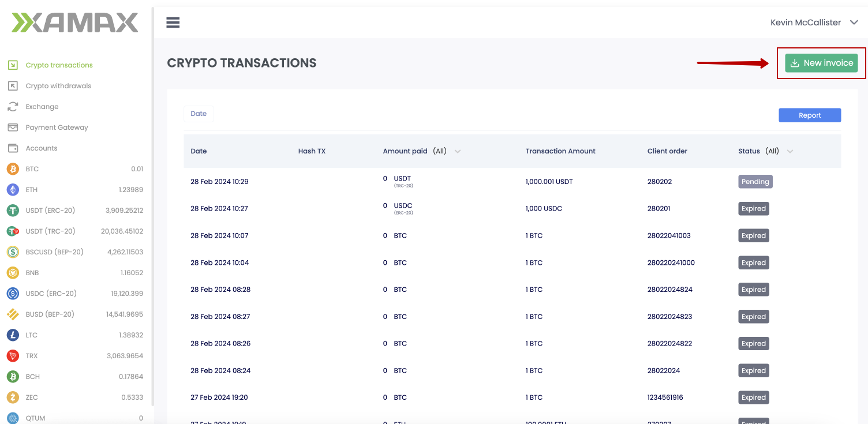
Task: Select the ETH account row
Action: (75, 190)
